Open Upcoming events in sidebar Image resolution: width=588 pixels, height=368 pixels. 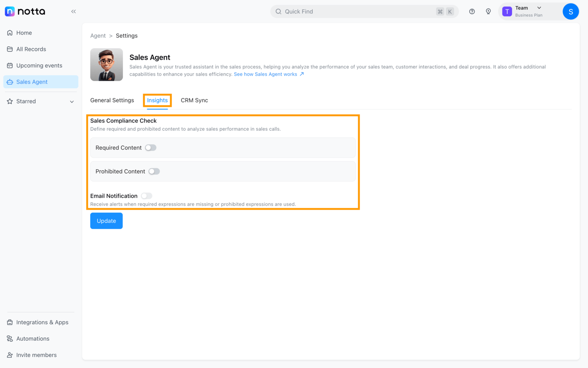pos(41,65)
